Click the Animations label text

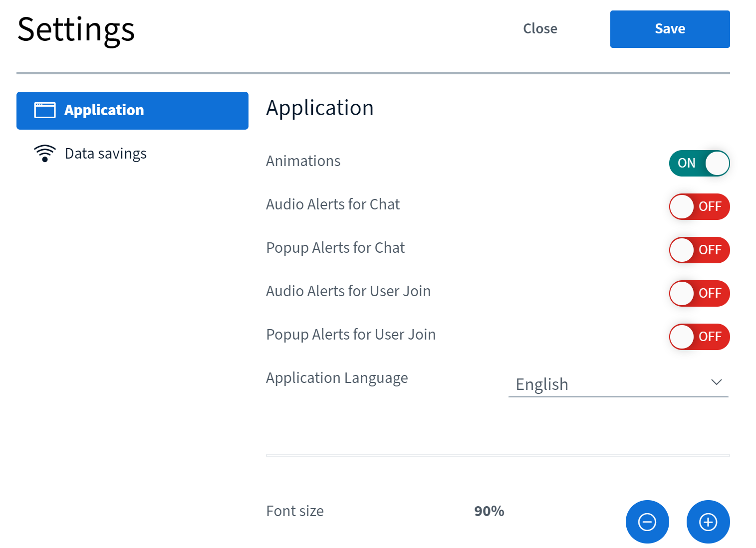pos(303,161)
